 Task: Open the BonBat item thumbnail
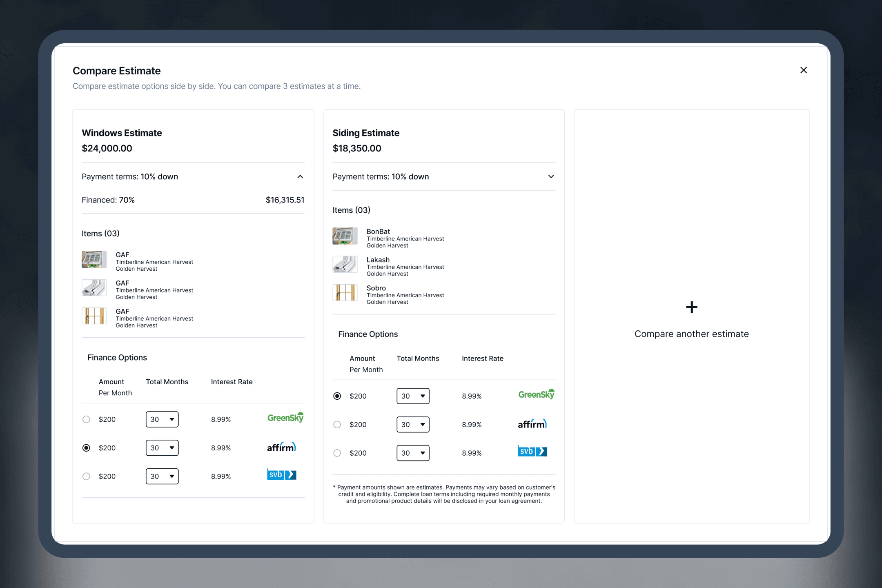pos(345,236)
